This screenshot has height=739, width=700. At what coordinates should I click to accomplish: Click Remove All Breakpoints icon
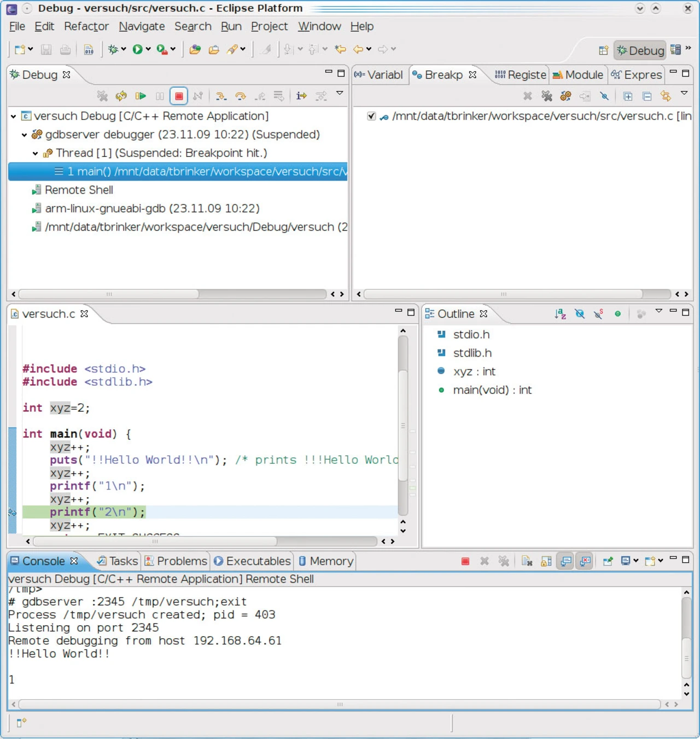[546, 96]
